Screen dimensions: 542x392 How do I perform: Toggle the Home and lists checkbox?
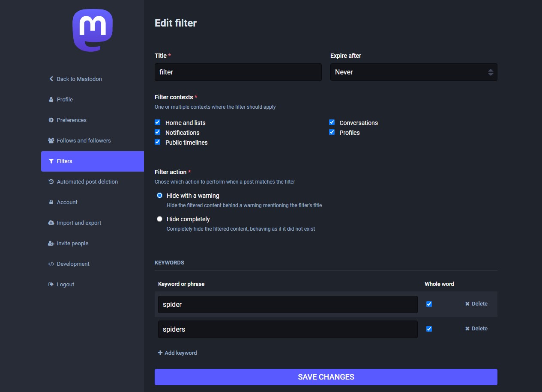tap(158, 122)
